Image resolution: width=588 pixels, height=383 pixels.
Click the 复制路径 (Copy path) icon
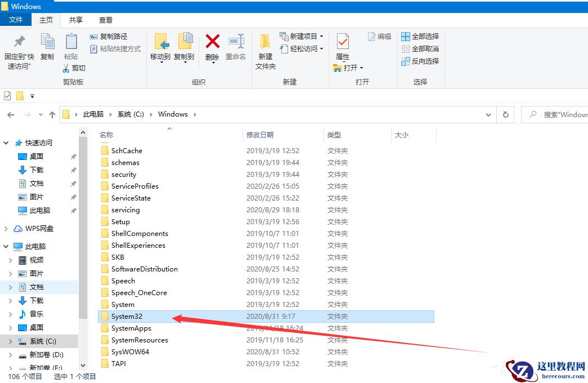105,35
